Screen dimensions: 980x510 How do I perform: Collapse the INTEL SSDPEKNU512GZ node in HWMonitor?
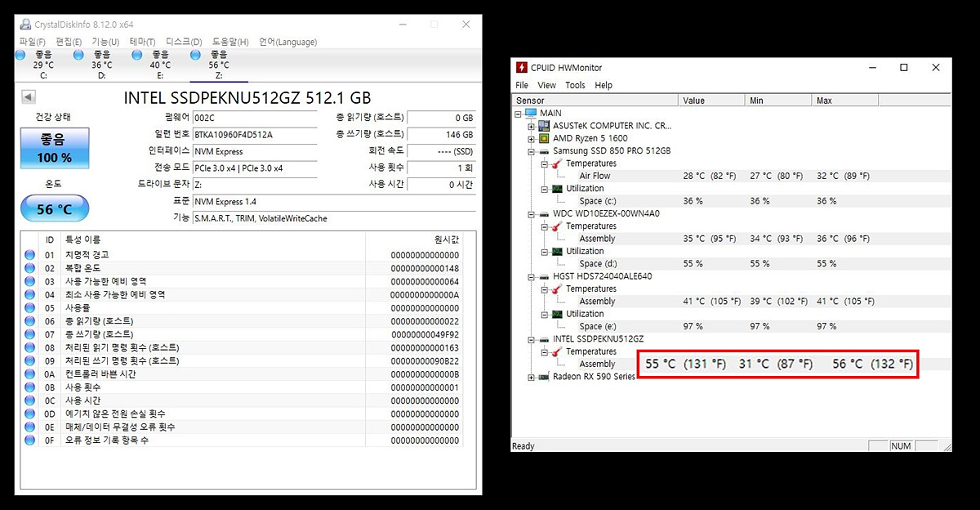pyautogui.click(x=532, y=339)
